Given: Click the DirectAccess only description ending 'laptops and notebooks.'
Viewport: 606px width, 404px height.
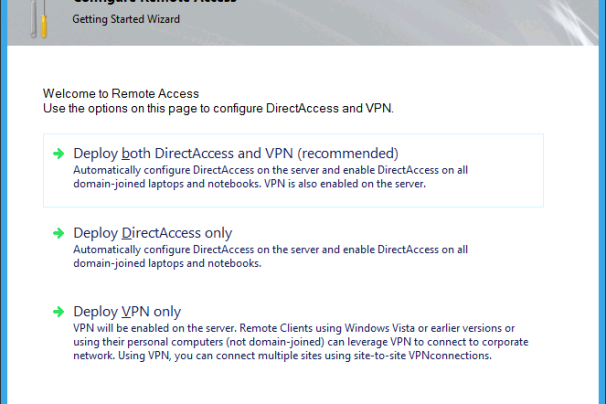Looking at the screenshot, I should (x=271, y=256).
